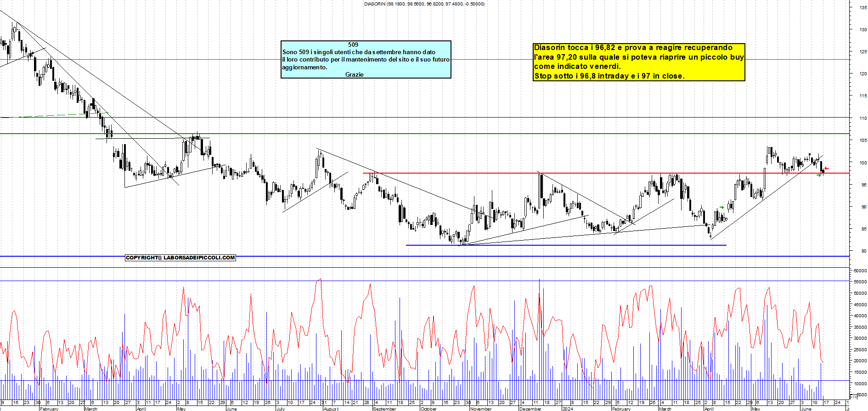The width and height of the screenshot is (868, 411).
Task: Click green arrow marker below latest candle
Action: tap(819, 175)
